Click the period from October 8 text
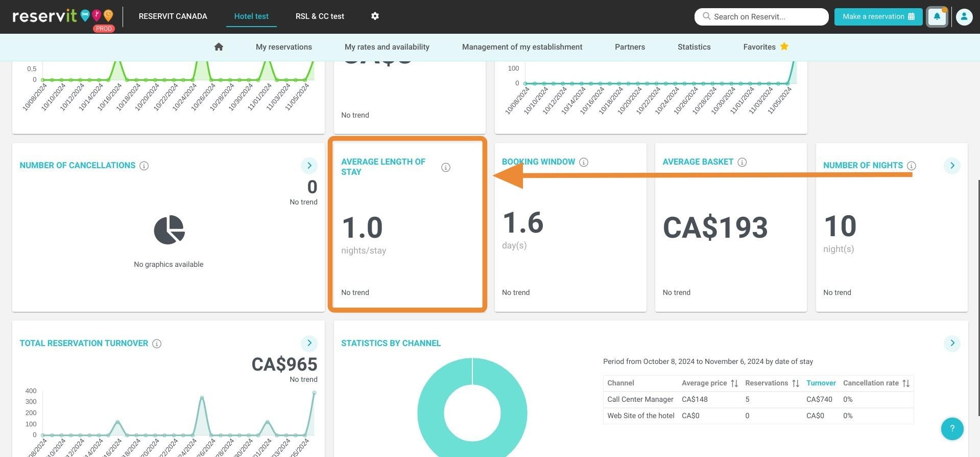 (708, 361)
